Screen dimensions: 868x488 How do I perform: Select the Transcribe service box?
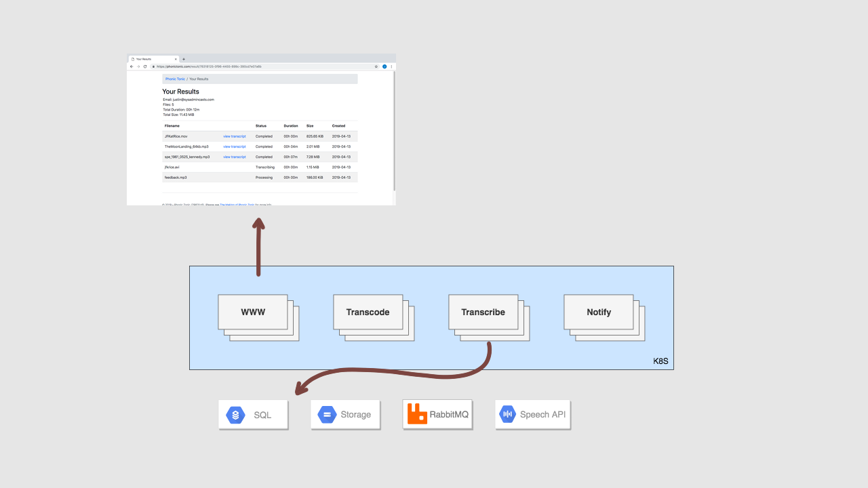[x=483, y=312]
